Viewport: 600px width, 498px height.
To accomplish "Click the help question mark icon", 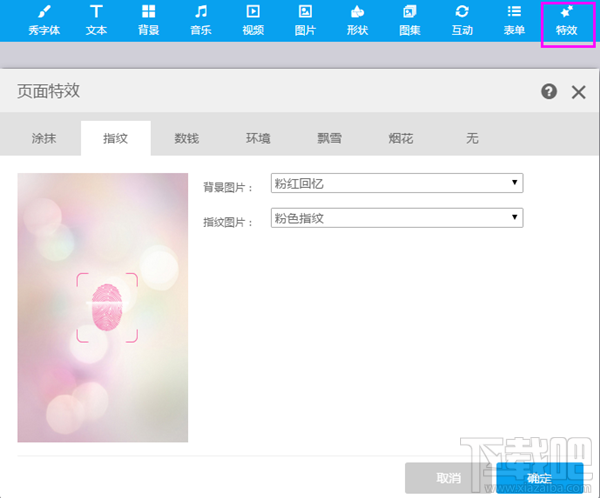I will [x=549, y=91].
